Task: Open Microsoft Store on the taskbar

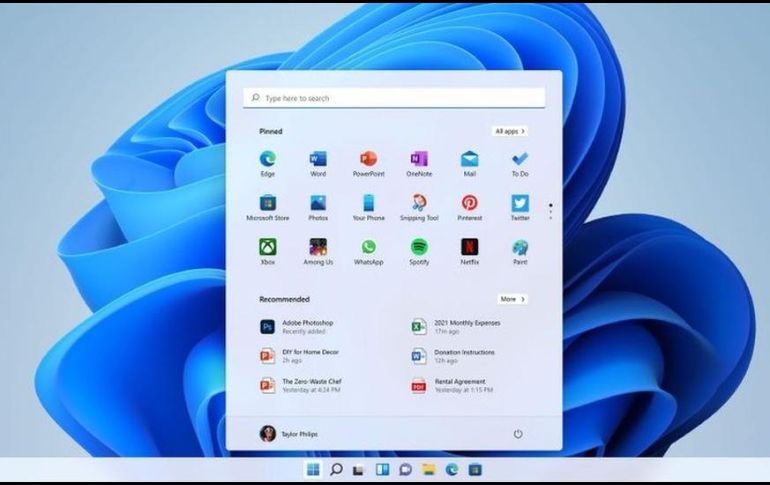Action: [475, 470]
